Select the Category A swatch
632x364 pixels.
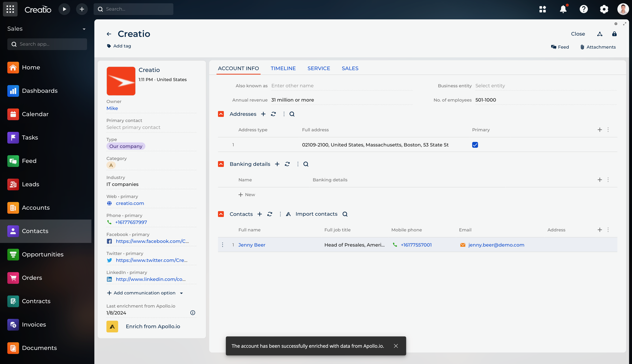click(x=111, y=165)
